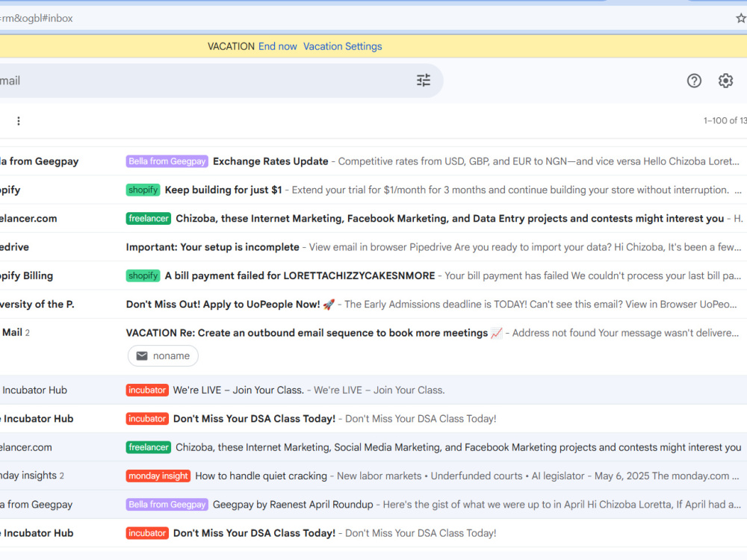The image size is (747, 560).
Task: Open the Support help icon
Action: click(694, 81)
